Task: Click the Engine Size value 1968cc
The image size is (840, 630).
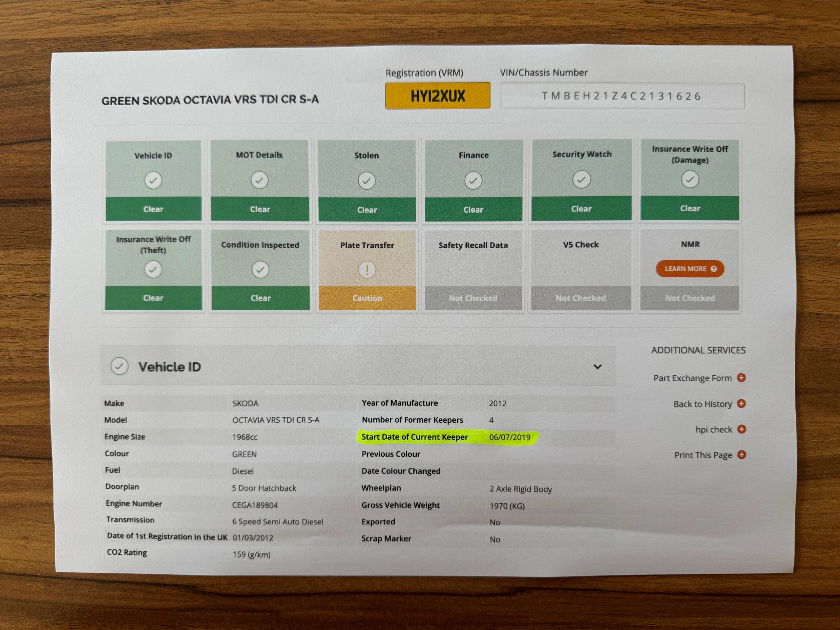Action: point(245,437)
